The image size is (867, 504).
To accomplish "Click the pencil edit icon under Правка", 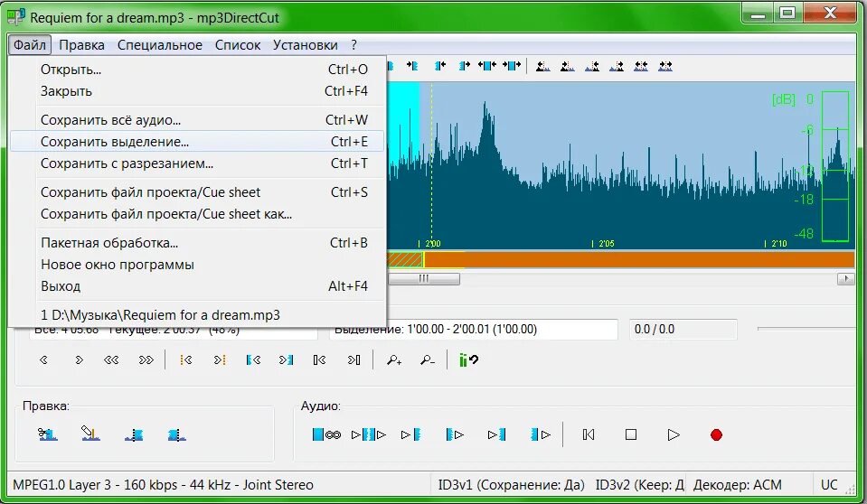I will [90, 434].
